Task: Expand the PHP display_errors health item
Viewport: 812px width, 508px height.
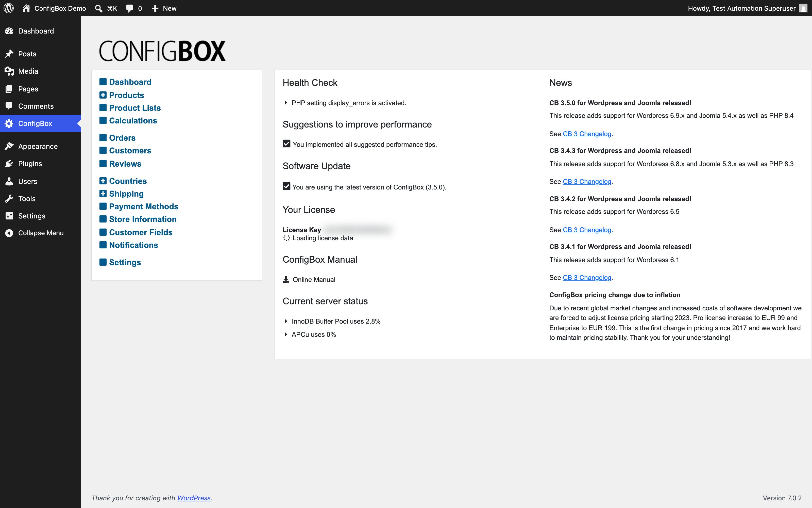Action: point(285,103)
